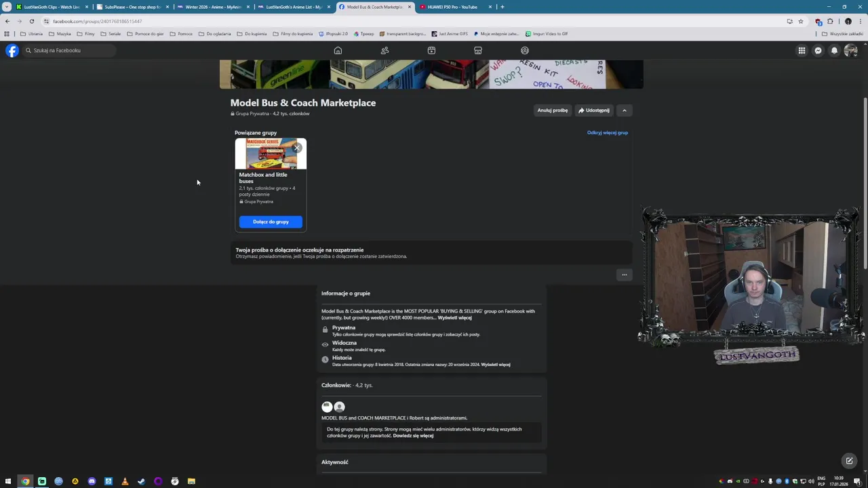Open Facebook home via logo

[x=12, y=50]
